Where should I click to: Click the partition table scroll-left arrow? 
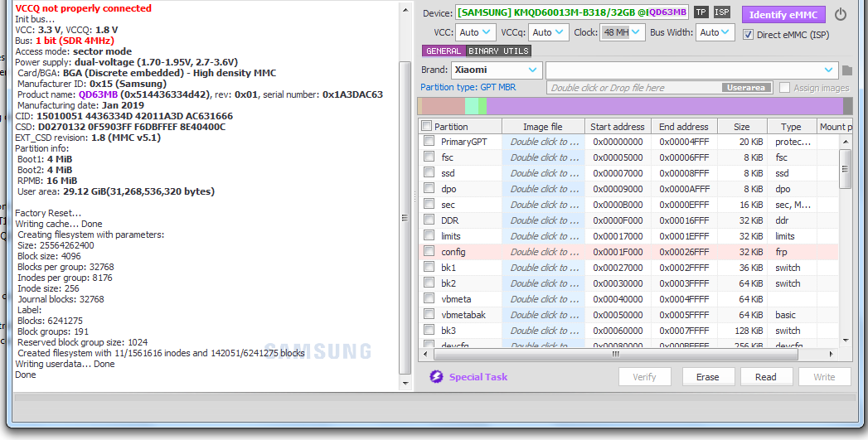pos(425,354)
